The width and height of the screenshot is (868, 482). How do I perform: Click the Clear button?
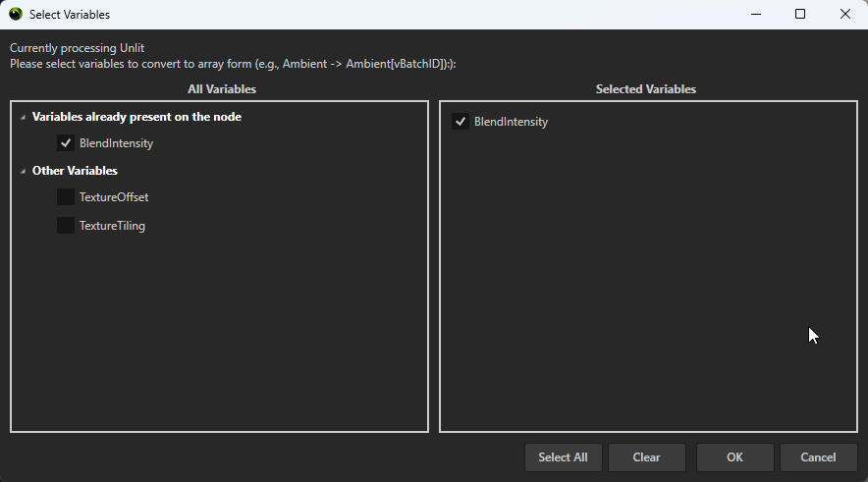[x=646, y=457]
